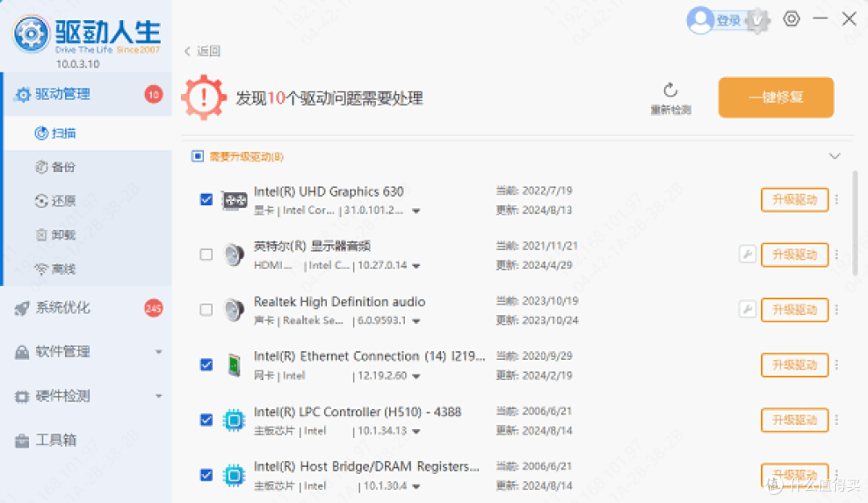
Task: Click the 重新检测 refresh icon
Action: [670, 90]
